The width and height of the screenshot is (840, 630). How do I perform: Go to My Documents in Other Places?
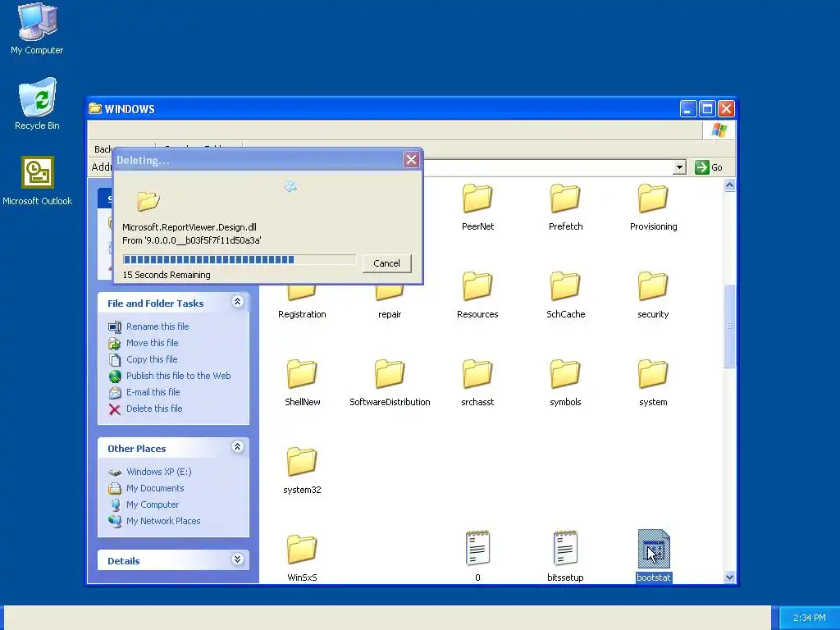coord(155,488)
